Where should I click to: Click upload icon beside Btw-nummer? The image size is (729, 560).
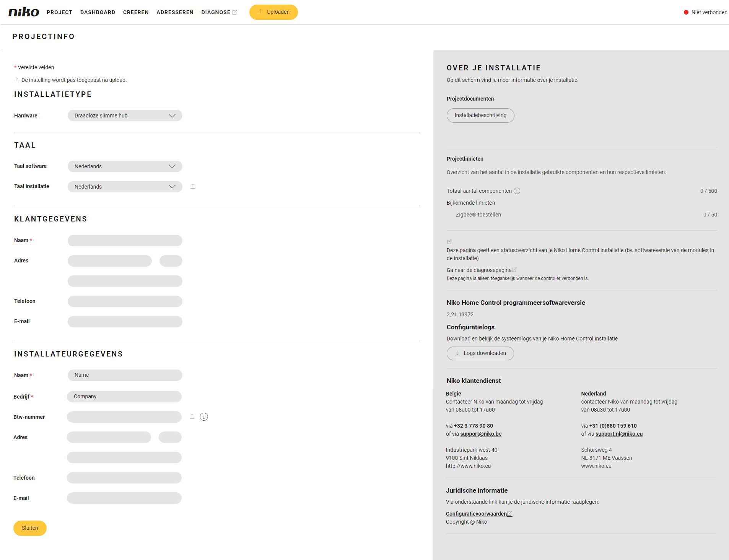192,417
